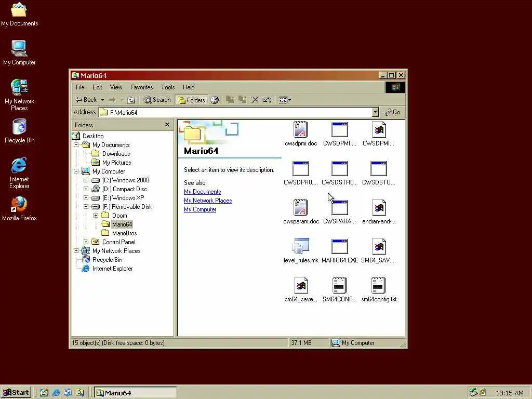Expand (D:) Compact Disc node

pyautogui.click(x=86, y=189)
